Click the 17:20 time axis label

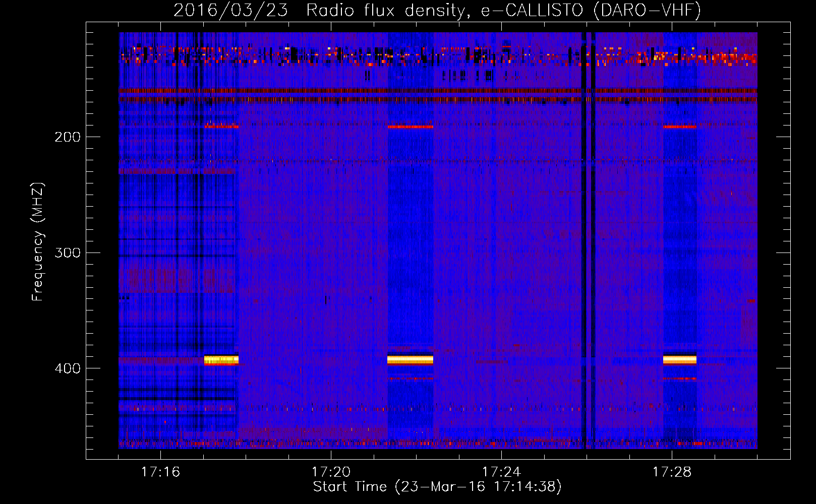coord(331,472)
